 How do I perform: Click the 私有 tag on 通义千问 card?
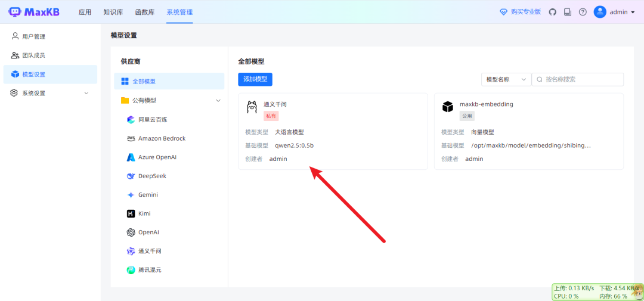coord(271,116)
